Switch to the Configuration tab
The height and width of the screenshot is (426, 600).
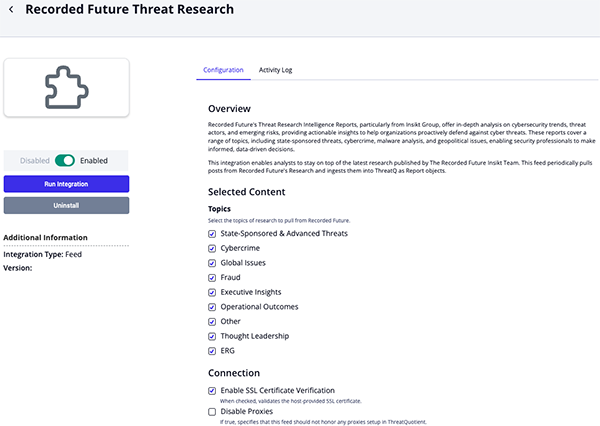pyautogui.click(x=223, y=70)
